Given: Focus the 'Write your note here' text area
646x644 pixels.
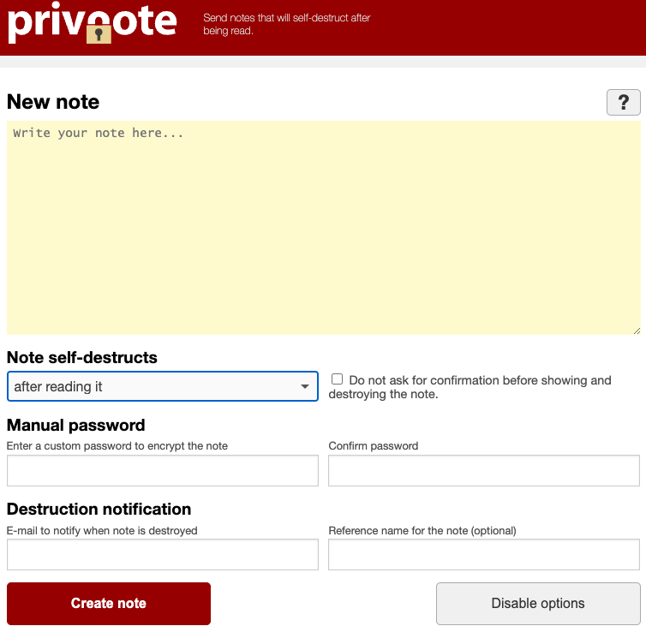Looking at the screenshot, I should click(x=323, y=227).
